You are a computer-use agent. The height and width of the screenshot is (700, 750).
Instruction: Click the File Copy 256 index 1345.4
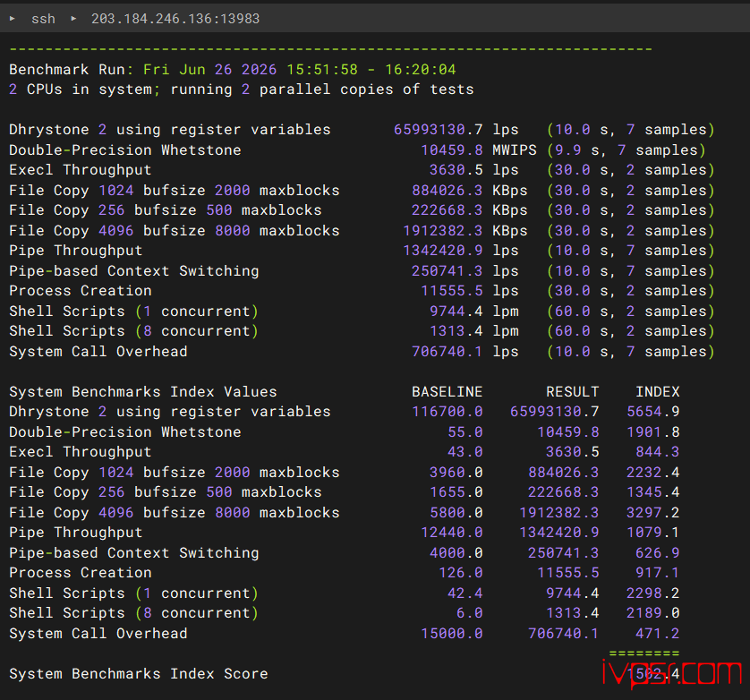[653, 492]
